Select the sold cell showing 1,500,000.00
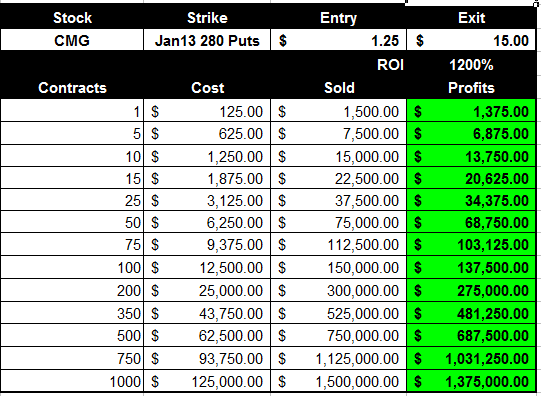Viewport: 541px width, 396px height. 338,381
